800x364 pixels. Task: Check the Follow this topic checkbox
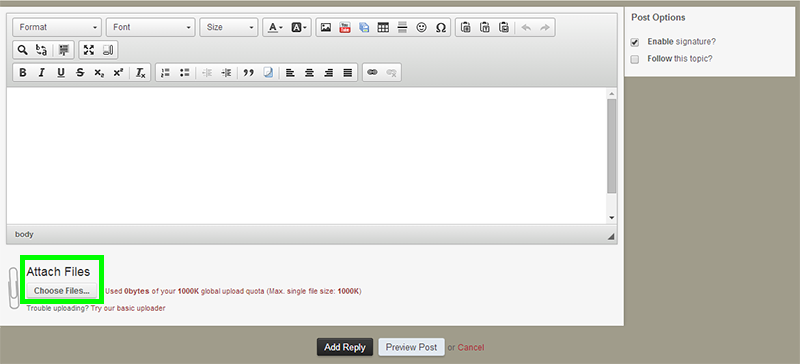point(635,59)
